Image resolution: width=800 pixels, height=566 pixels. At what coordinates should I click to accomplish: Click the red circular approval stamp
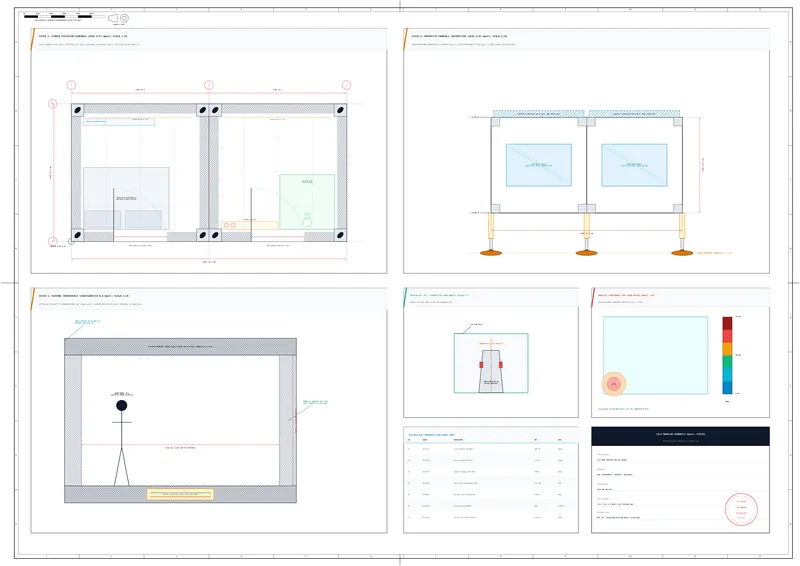click(741, 509)
